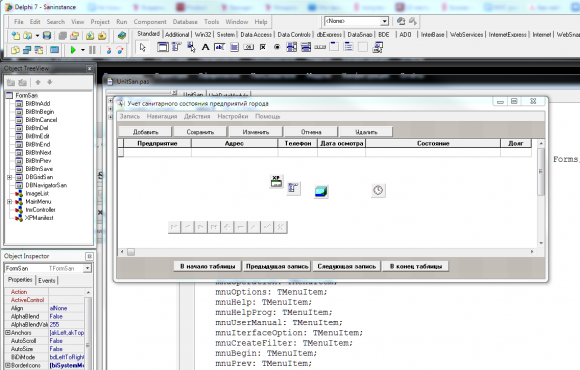Screen dimensions: 580x370
Task: Select the arrow pointer tool
Action: point(143,47)
